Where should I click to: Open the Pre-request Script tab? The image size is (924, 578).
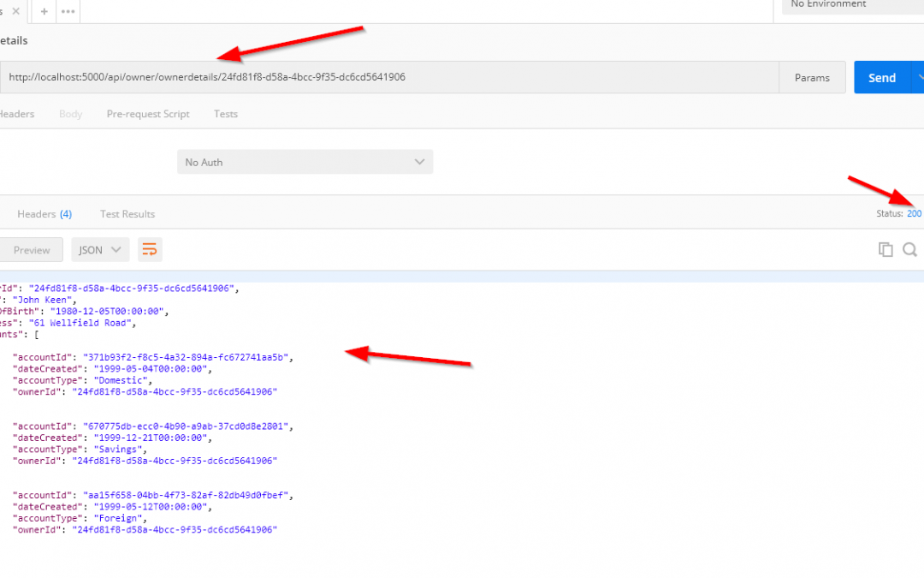tap(148, 114)
